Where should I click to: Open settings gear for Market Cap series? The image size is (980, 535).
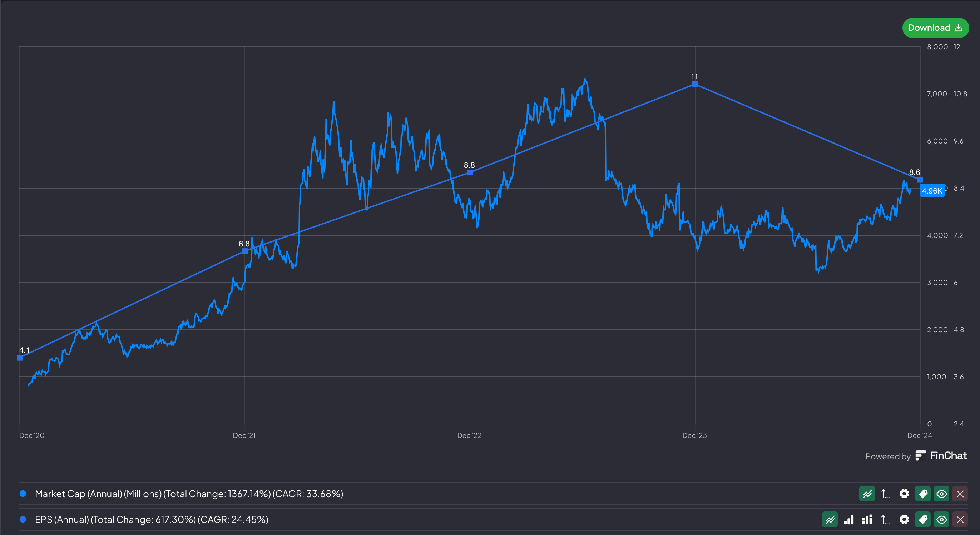tap(904, 494)
